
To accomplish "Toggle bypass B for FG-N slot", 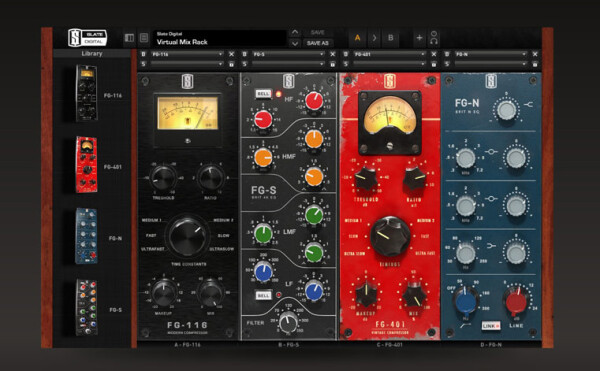I will (x=447, y=54).
